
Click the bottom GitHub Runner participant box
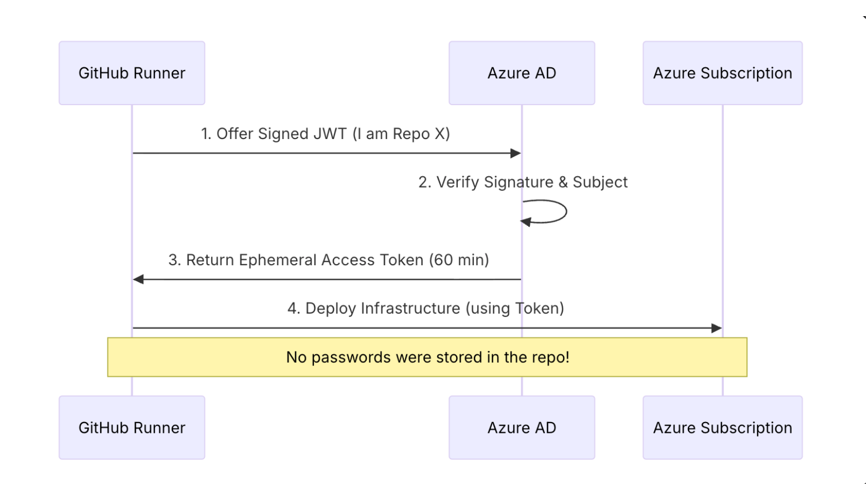click(x=132, y=427)
